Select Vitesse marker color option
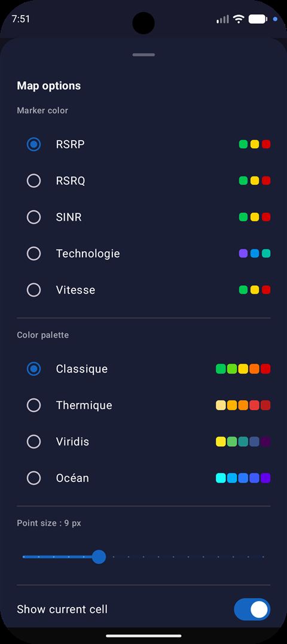287x644 pixels. [x=33, y=290]
